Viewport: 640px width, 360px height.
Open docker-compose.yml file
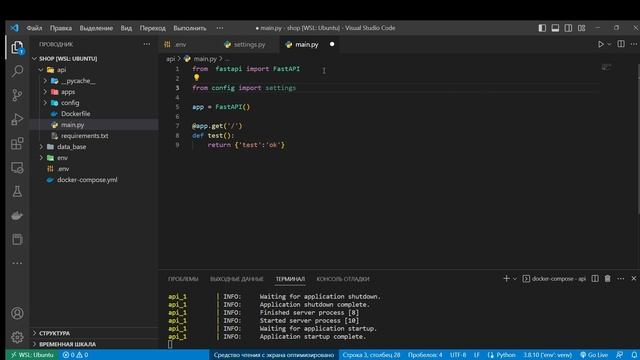(x=94, y=180)
